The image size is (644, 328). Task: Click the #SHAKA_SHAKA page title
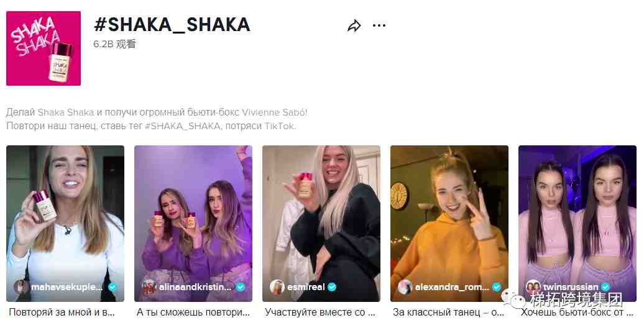point(172,25)
